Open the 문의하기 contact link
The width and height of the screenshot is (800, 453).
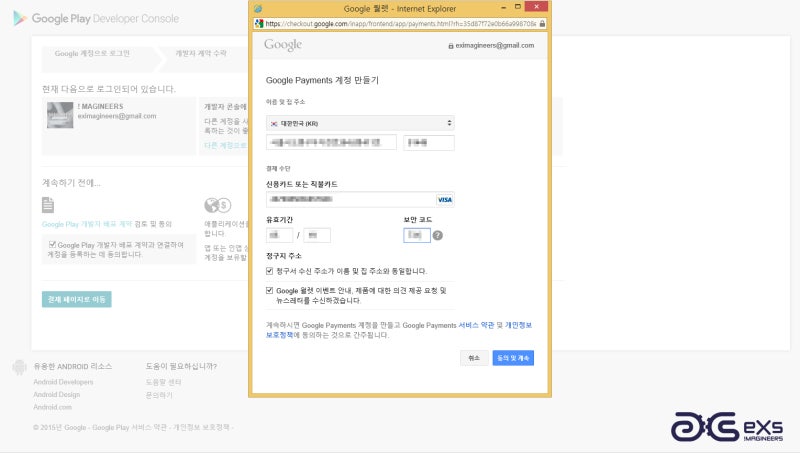pos(159,395)
